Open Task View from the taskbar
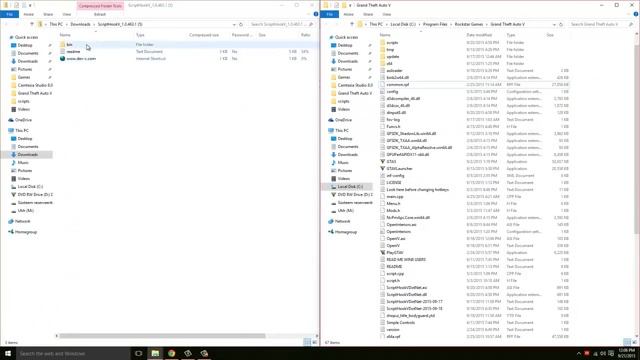 tap(138, 353)
